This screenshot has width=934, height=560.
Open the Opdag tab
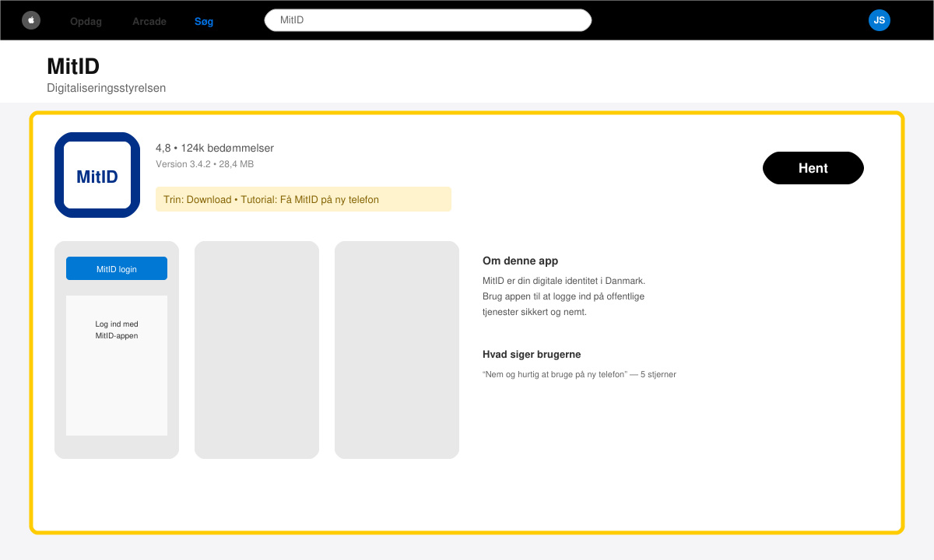(86, 21)
